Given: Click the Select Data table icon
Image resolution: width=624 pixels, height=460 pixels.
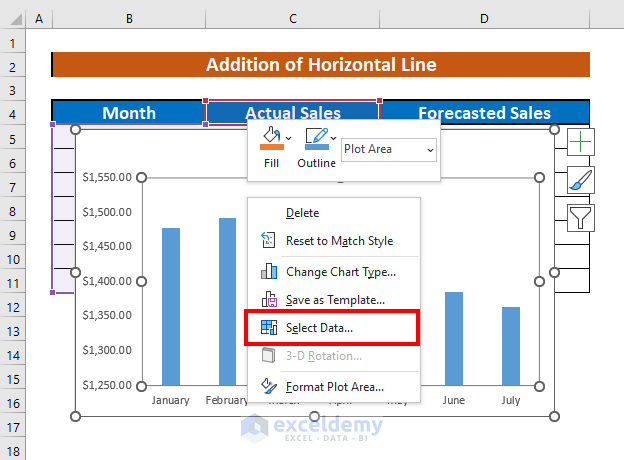Looking at the screenshot, I should pos(269,327).
